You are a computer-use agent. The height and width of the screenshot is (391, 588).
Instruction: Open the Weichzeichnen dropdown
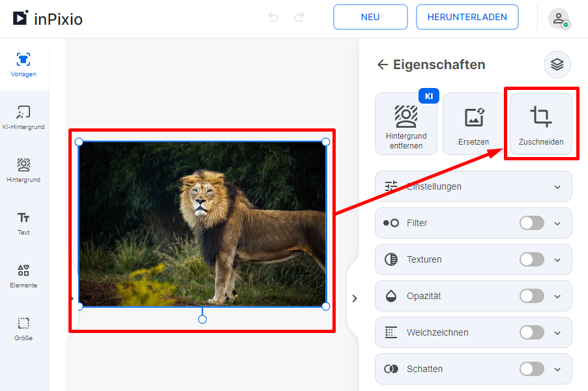tap(556, 332)
